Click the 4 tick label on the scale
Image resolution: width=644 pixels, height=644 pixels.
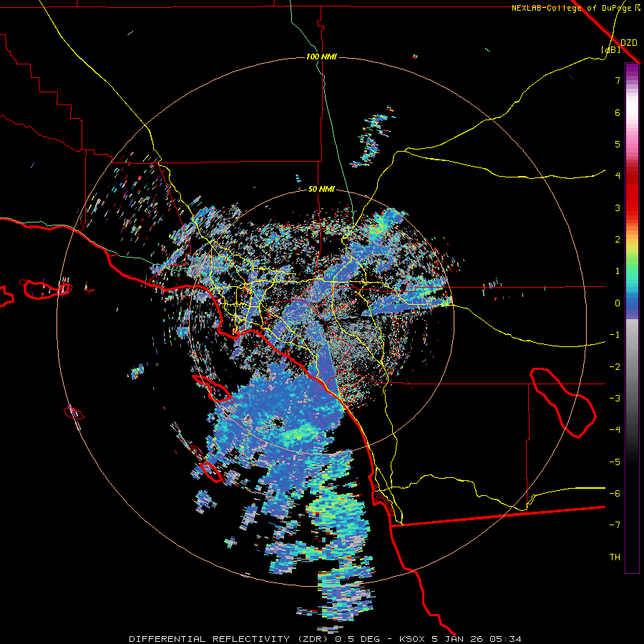[x=618, y=175]
